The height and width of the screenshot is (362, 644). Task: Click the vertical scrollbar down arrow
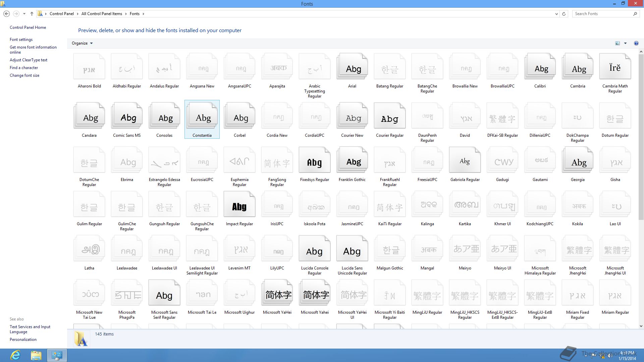(x=641, y=326)
